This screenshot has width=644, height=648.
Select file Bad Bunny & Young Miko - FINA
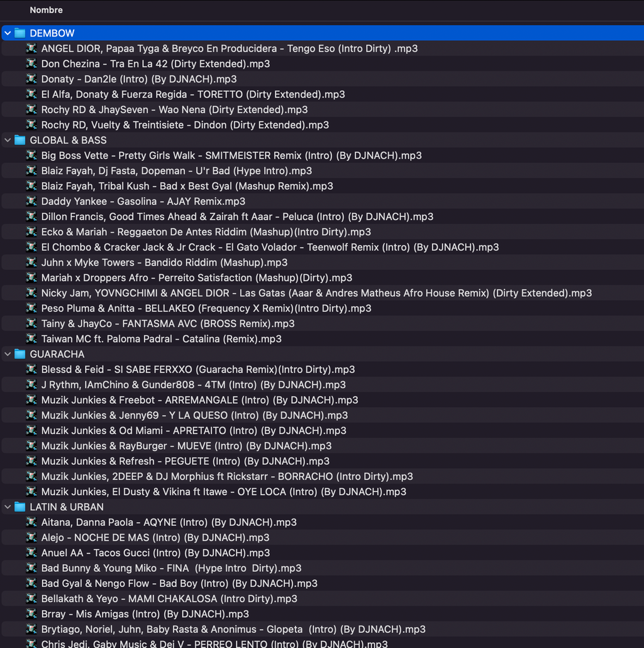coord(172,568)
